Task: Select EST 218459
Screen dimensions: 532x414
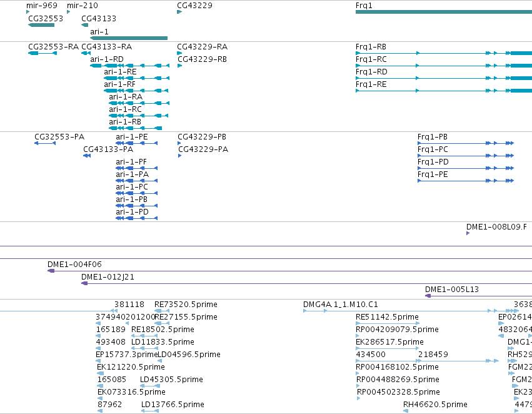Action: pyautogui.click(x=458, y=361)
